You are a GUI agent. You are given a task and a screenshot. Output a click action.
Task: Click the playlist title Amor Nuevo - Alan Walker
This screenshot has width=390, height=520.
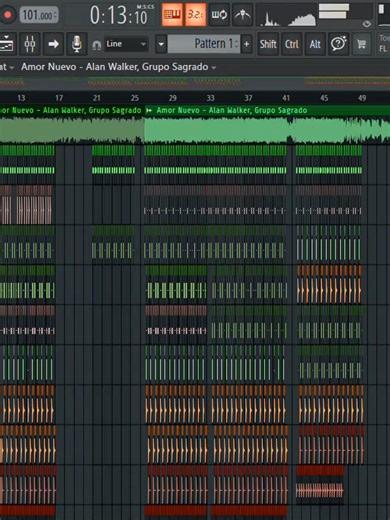(115, 67)
